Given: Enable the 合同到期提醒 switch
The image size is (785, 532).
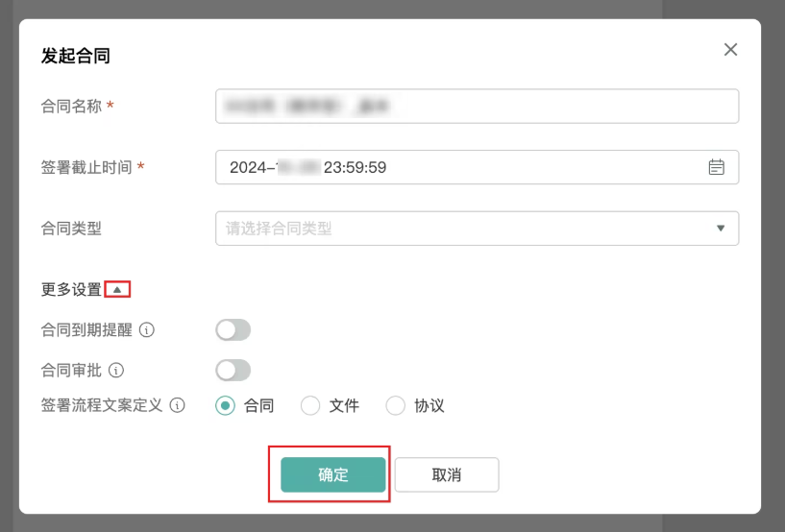Looking at the screenshot, I should 233,329.
